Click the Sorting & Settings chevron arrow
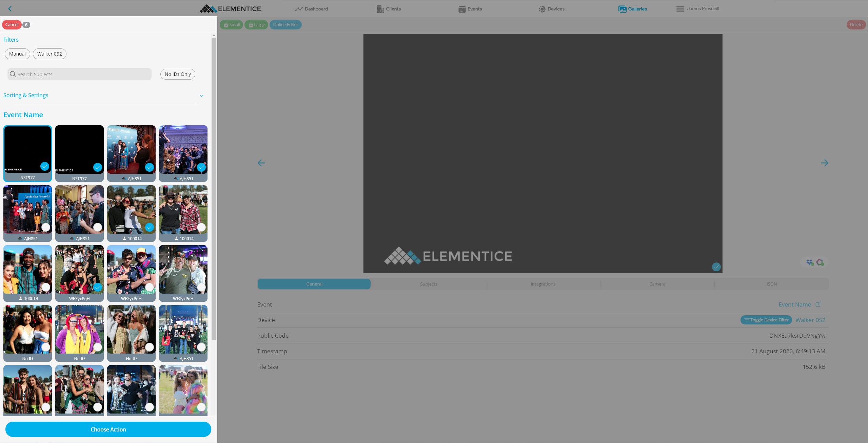 [x=202, y=96]
